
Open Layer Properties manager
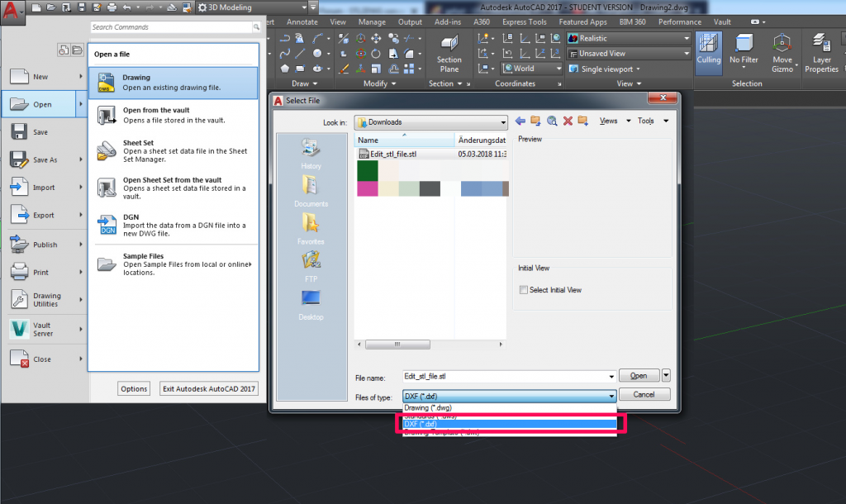[x=821, y=53]
